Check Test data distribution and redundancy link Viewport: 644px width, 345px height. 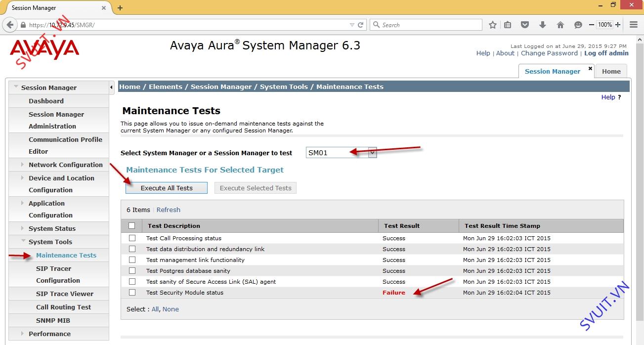132,249
